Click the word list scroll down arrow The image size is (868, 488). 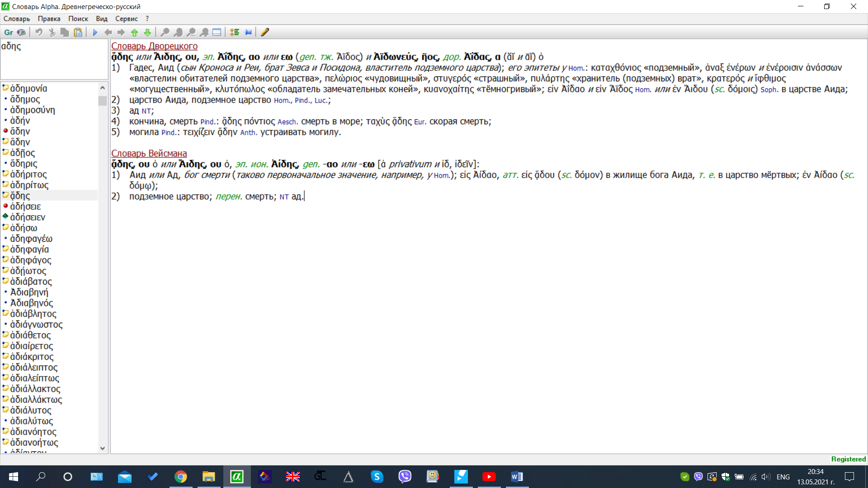coord(103,448)
